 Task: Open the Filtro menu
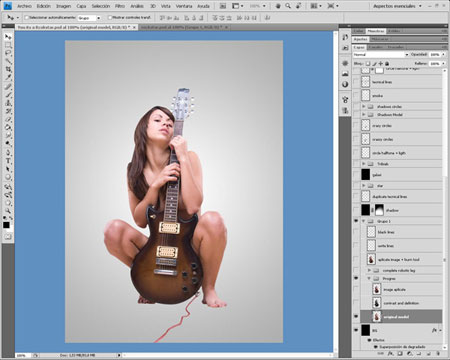pyautogui.click(x=120, y=6)
